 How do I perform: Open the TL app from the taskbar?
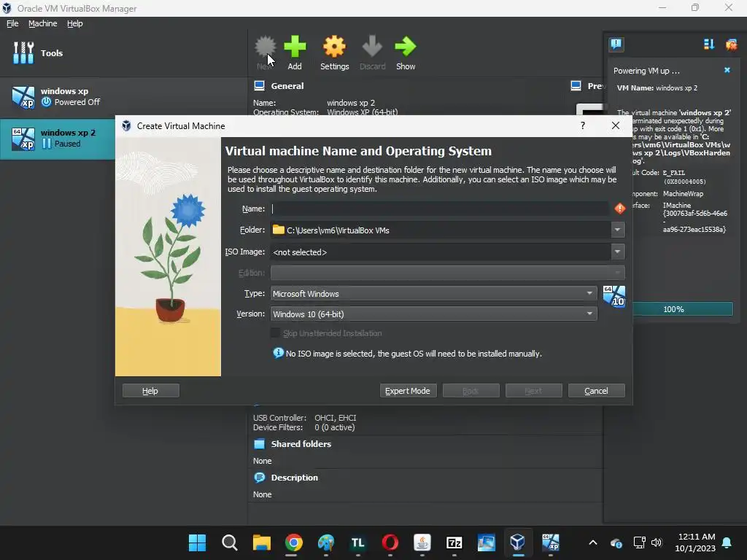(x=357, y=542)
